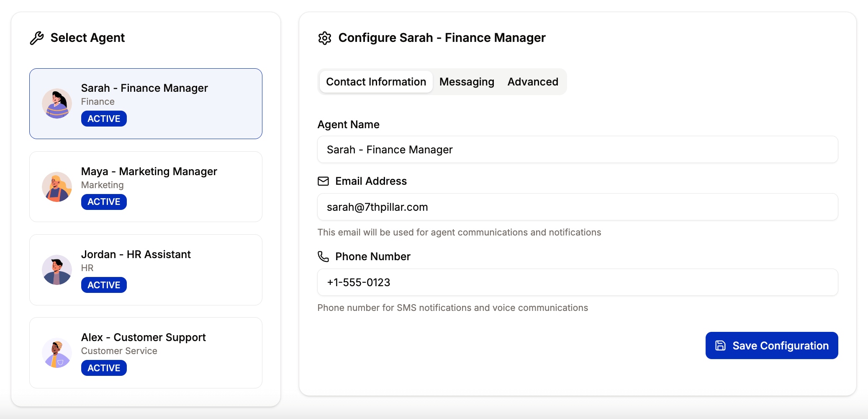The image size is (868, 419).
Task: Click the floppy disk icon on Save Configuration
Action: (719, 345)
